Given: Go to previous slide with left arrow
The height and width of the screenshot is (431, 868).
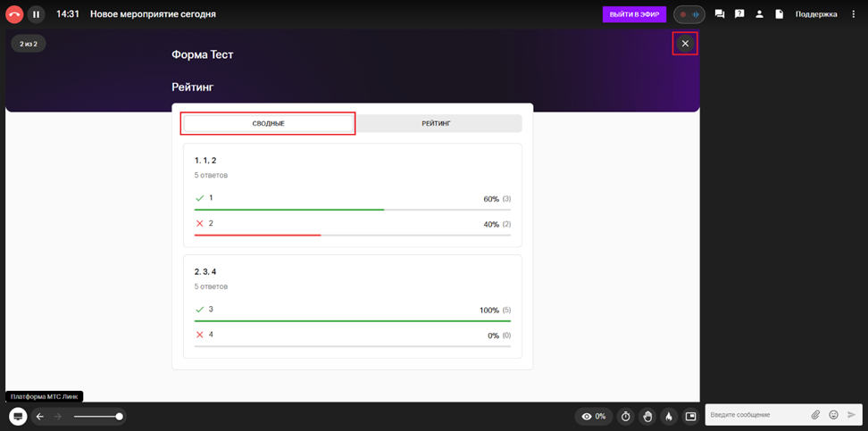Looking at the screenshot, I should 39,416.
